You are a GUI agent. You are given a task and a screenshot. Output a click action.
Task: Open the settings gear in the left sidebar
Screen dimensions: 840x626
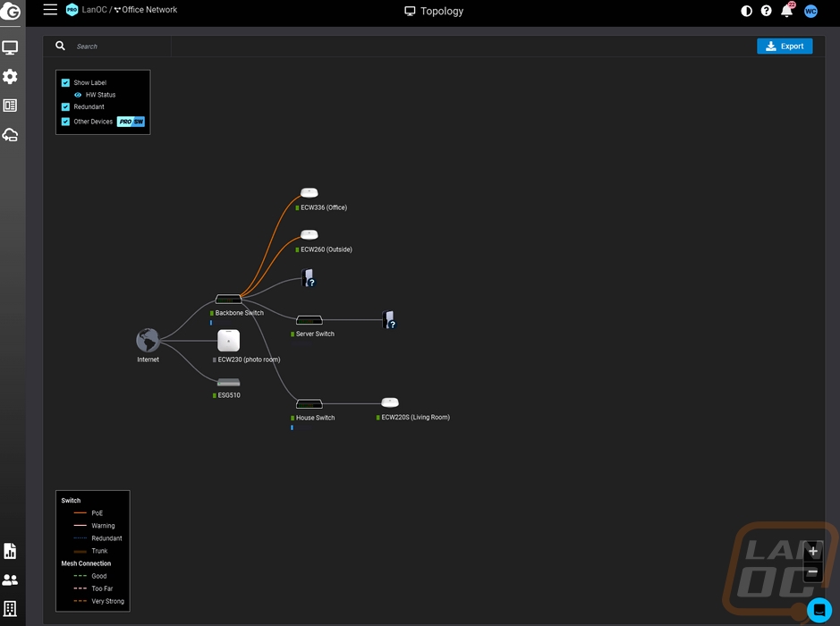(10, 77)
